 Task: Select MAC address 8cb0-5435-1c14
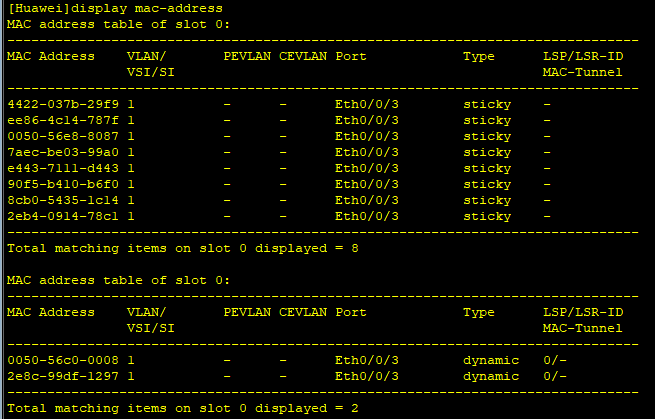pyautogui.click(x=63, y=200)
